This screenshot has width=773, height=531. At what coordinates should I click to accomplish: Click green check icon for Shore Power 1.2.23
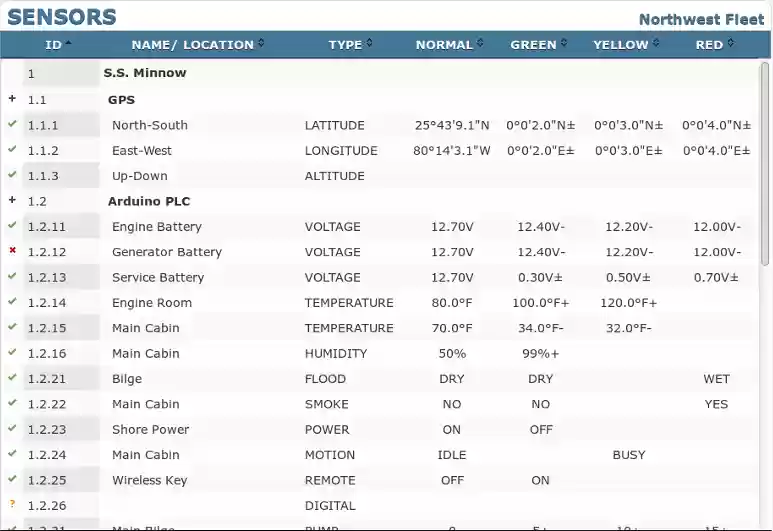click(12, 427)
